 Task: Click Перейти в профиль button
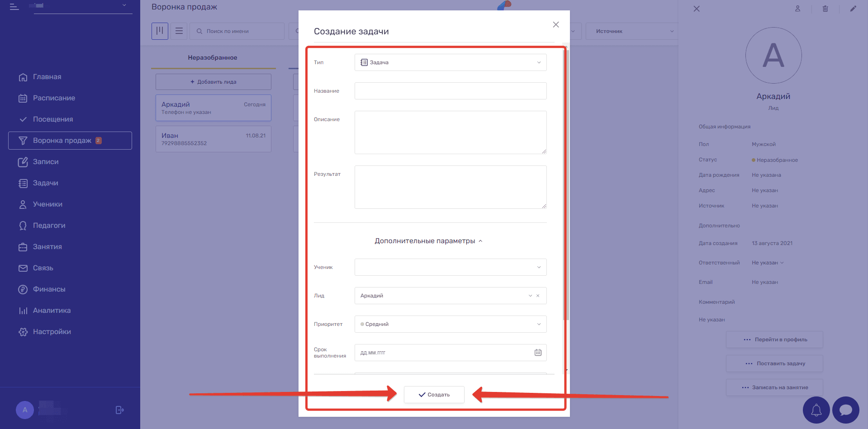pos(774,339)
